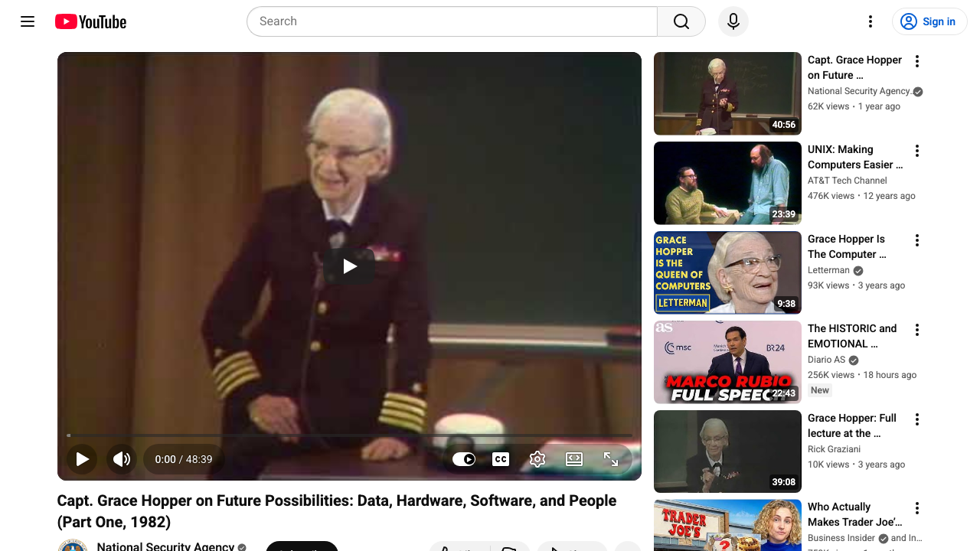Open options for Who Actually Makes Trader Joe's video
980x551 pixels.
(917, 508)
